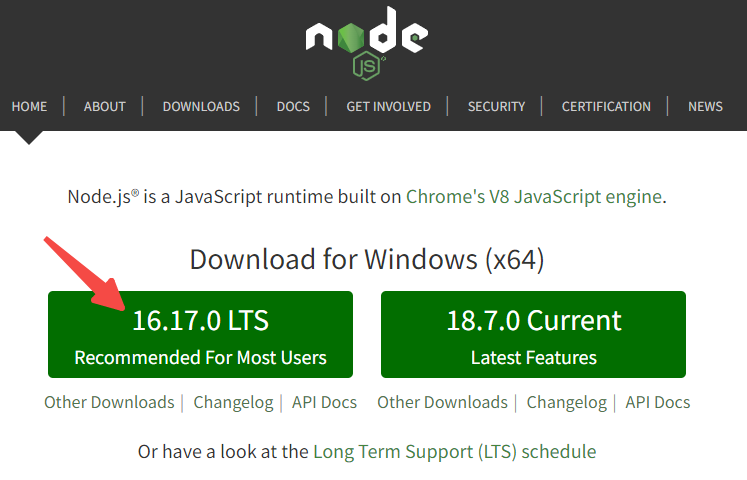Viewport: 747px width, 480px height.
Task: Open the DOCS section
Action: [293, 106]
